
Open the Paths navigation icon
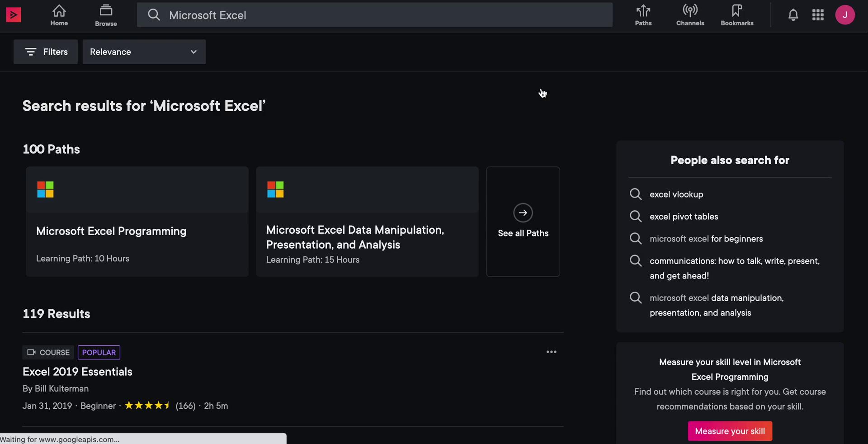click(643, 10)
